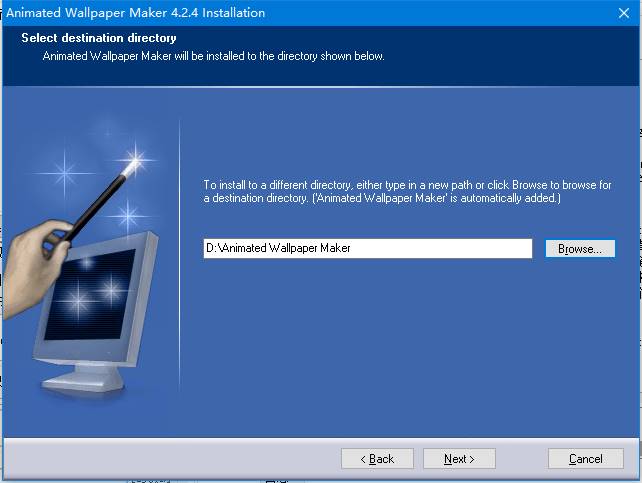Return using the Back button

point(377,458)
